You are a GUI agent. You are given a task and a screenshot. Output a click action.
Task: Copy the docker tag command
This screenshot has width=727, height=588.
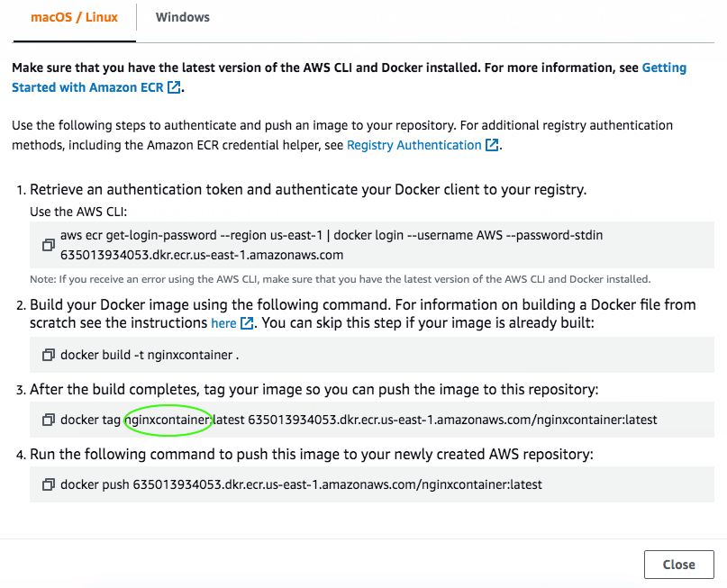coord(49,420)
